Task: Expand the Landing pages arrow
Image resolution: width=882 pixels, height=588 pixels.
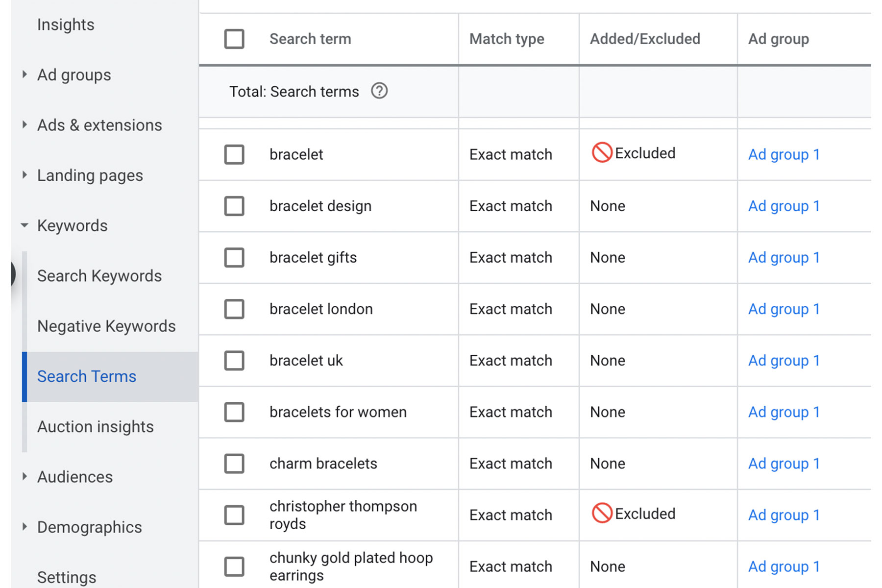Action: [24, 175]
